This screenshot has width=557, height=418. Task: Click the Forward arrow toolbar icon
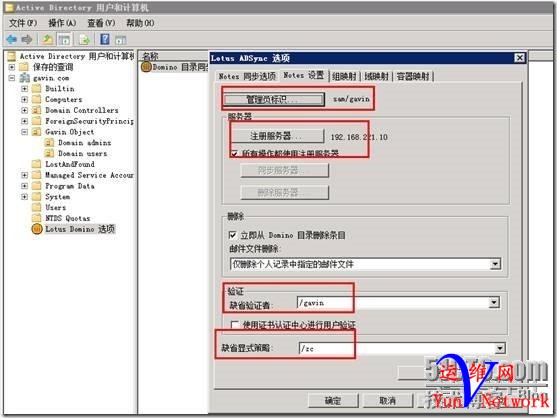[27, 39]
